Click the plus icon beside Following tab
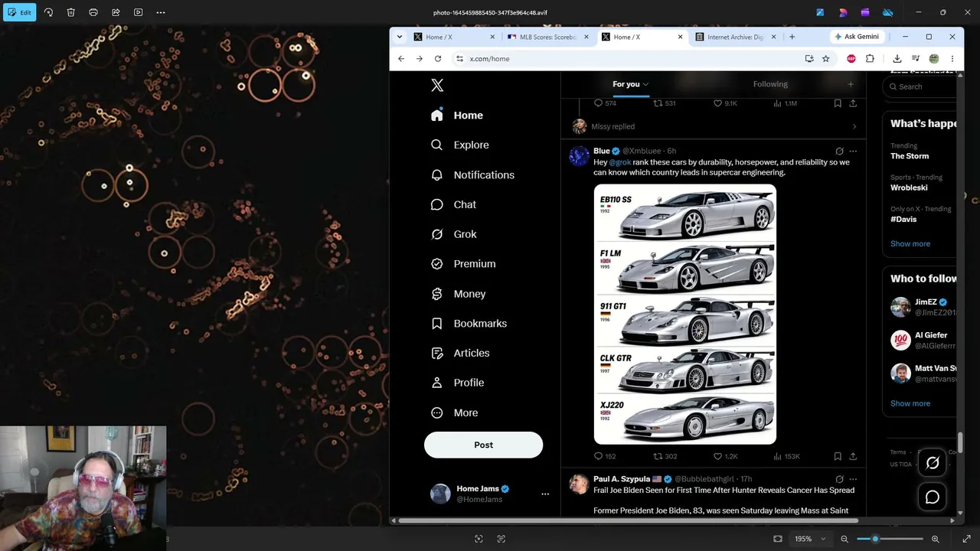Image resolution: width=980 pixels, height=551 pixels. (x=850, y=84)
